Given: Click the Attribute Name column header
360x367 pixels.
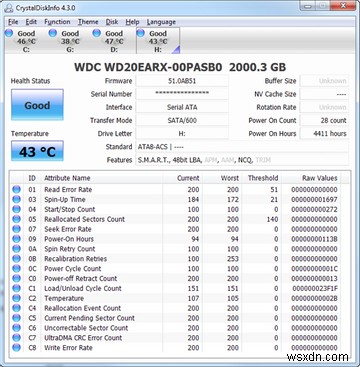Looking at the screenshot, I should click(102, 178).
